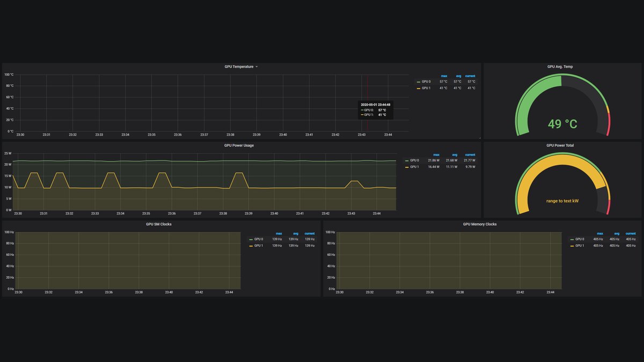Viewport: 644px width, 362px height.
Task: Sort GPU Memory Clocks legend by current
Action: pos(631,234)
